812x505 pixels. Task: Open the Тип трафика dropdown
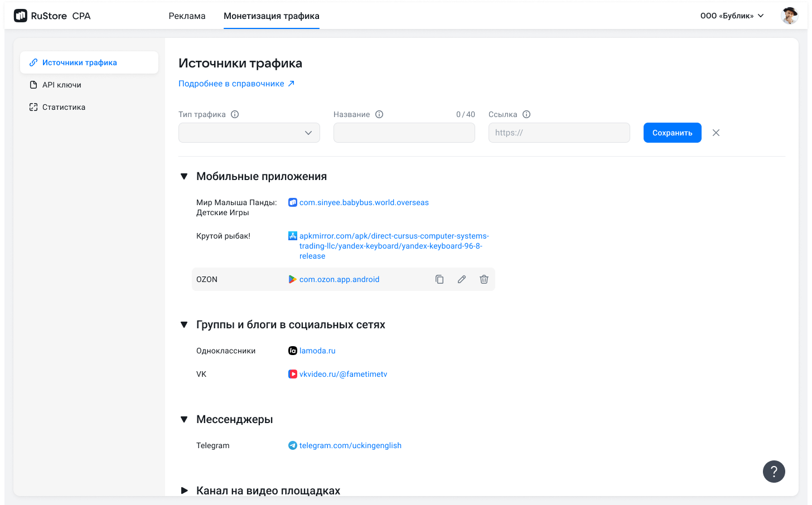pyautogui.click(x=249, y=133)
